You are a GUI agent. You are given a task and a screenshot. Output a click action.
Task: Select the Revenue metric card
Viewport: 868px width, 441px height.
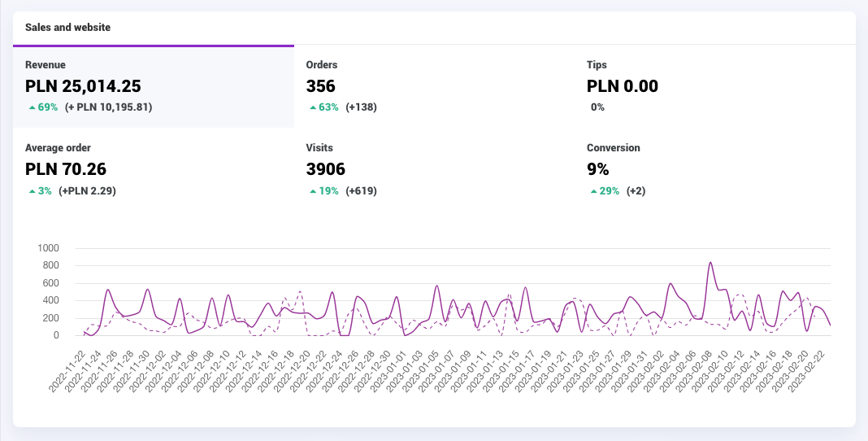(x=154, y=86)
